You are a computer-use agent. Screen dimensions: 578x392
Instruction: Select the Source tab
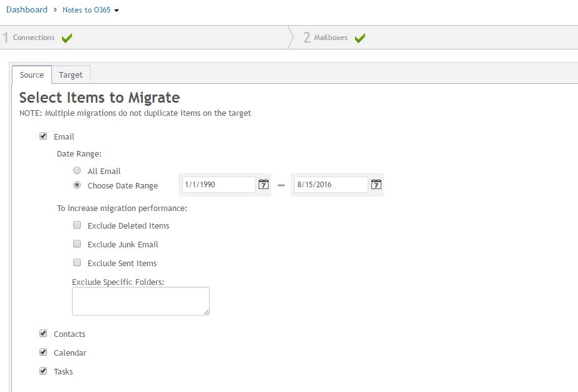pos(32,75)
